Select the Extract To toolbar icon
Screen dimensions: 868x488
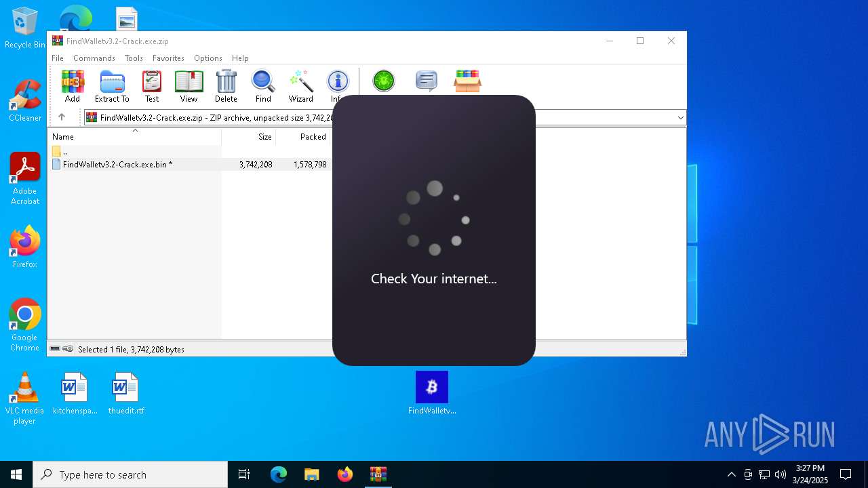[x=112, y=86]
